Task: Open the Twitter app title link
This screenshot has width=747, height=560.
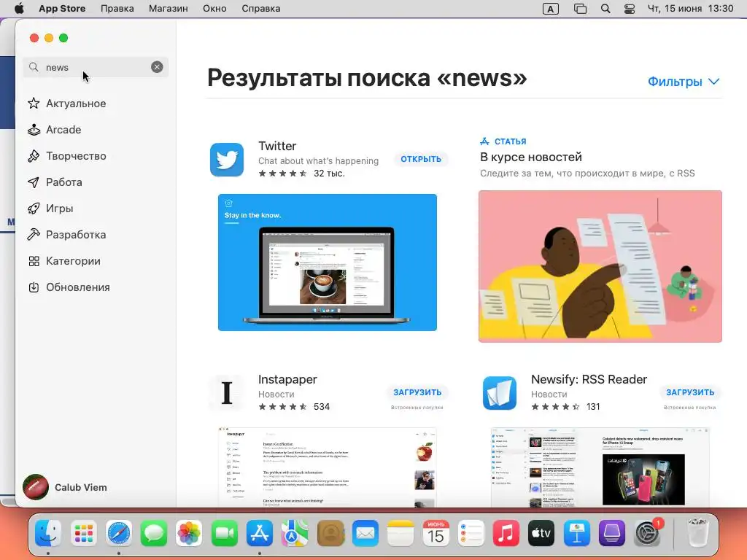Action: point(277,146)
